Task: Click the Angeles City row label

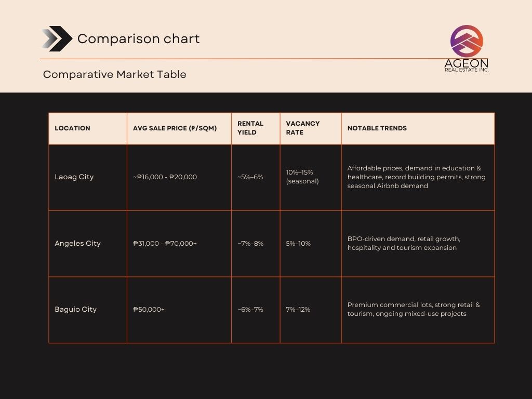Action: [77, 243]
